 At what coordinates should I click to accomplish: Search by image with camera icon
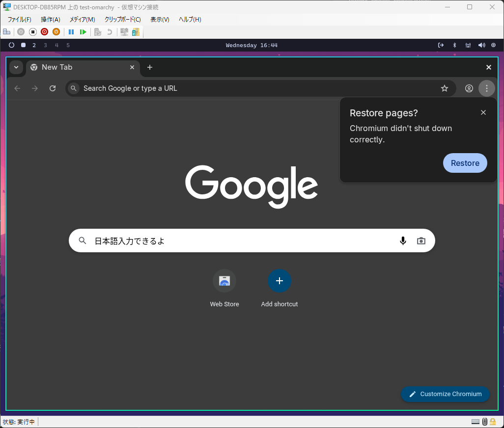pyautogui.click(x=421, y=241)
